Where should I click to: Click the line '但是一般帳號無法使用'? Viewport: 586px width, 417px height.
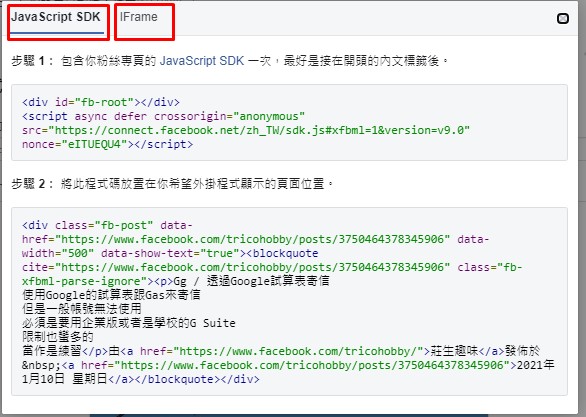pyautogui.click(x=82, y=309)
